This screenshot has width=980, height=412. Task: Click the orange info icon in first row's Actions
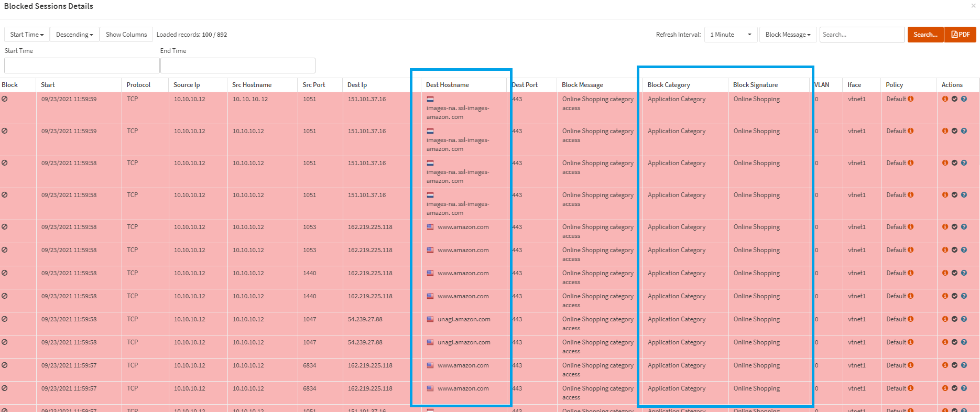tap(945, 99)
